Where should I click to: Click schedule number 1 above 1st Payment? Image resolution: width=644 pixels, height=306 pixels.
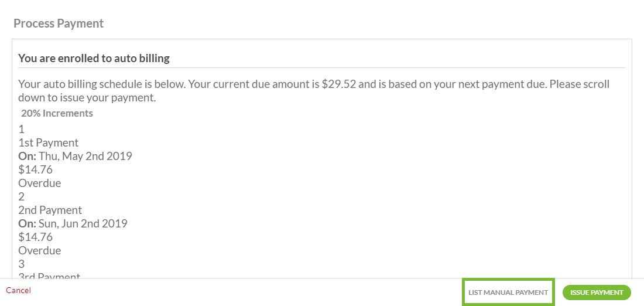pos(22,129)
